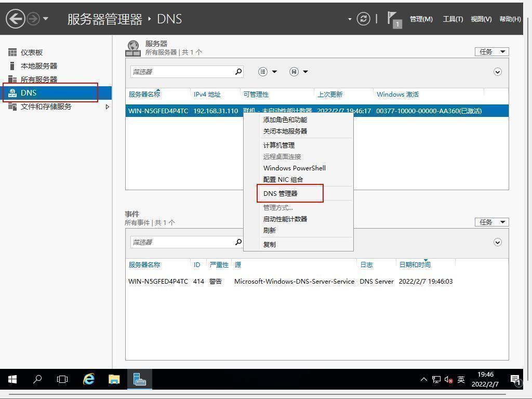Image resolution: width=532 pixels, height=399 pixels.
Task: Open Task View from taskbar
Action: (x=62, y=379)
